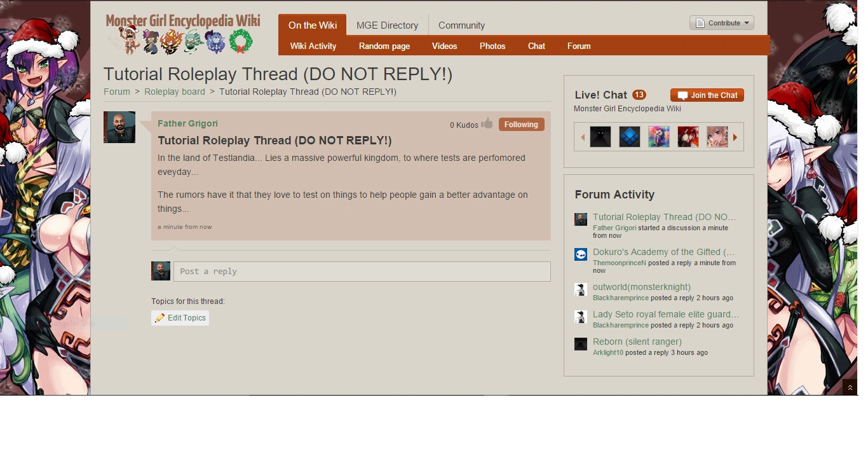868x463 pixels.
Task: Open the Roleplay board breadcrumb link
Action: 175,92
